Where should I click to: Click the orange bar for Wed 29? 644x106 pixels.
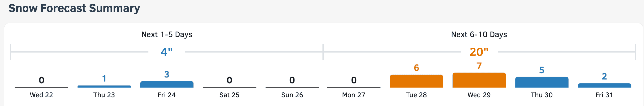[x=479, y=80]
